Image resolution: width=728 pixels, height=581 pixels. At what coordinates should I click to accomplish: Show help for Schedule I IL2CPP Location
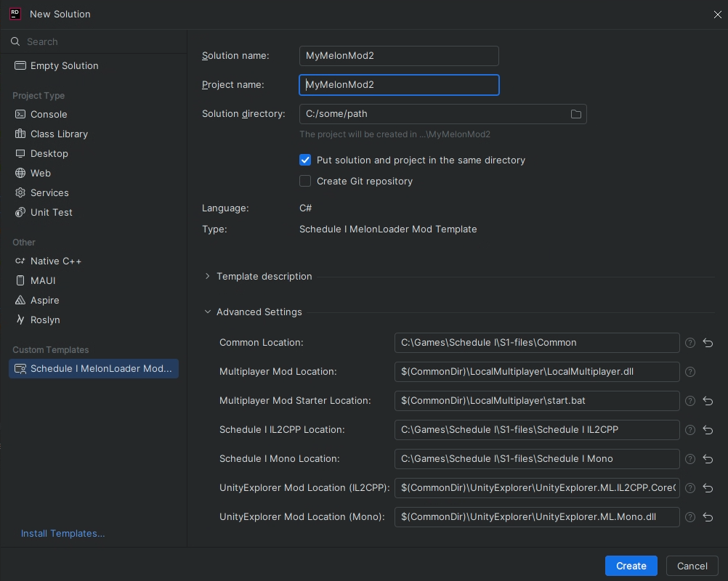tap(690, 430)
